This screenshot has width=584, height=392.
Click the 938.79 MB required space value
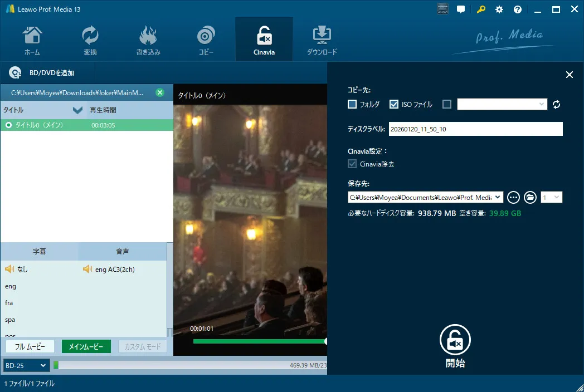coord(437,213)
